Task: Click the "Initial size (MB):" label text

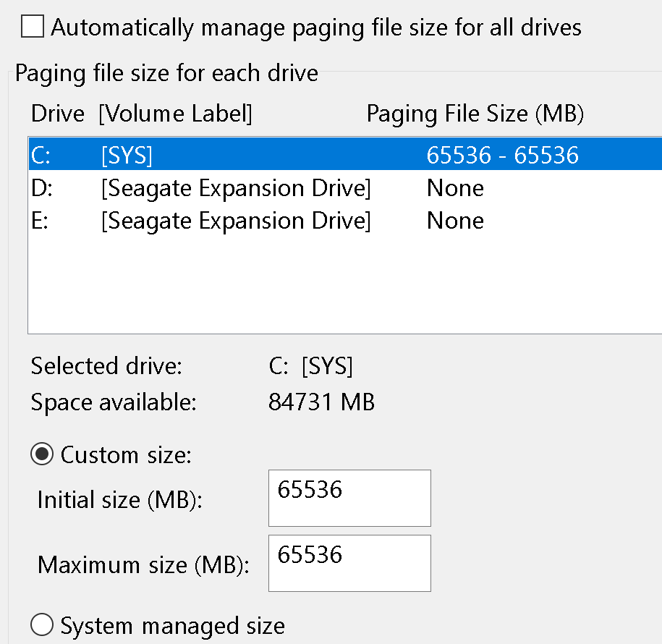Action: click(x=119, y=499)
